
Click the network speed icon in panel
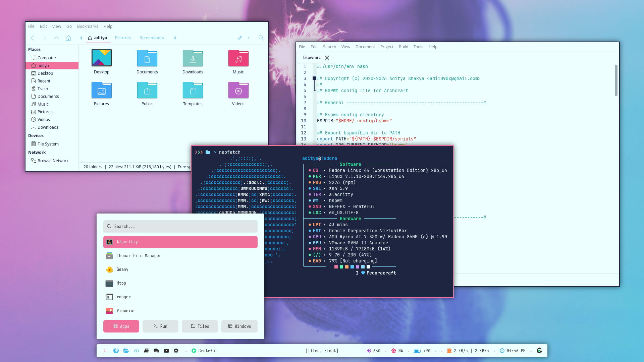[449, 351]
